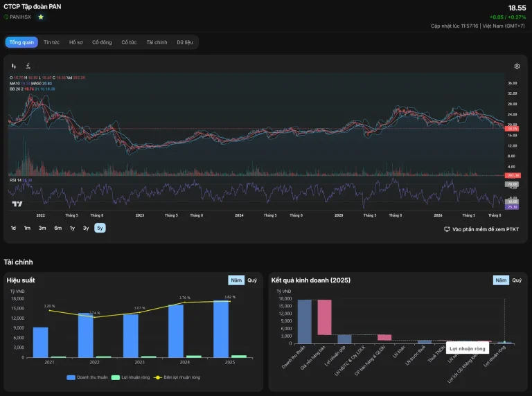Viewport: 532px width, 396px height.
Task: Open the Cổ đông tab
Action: click(102, 42)
